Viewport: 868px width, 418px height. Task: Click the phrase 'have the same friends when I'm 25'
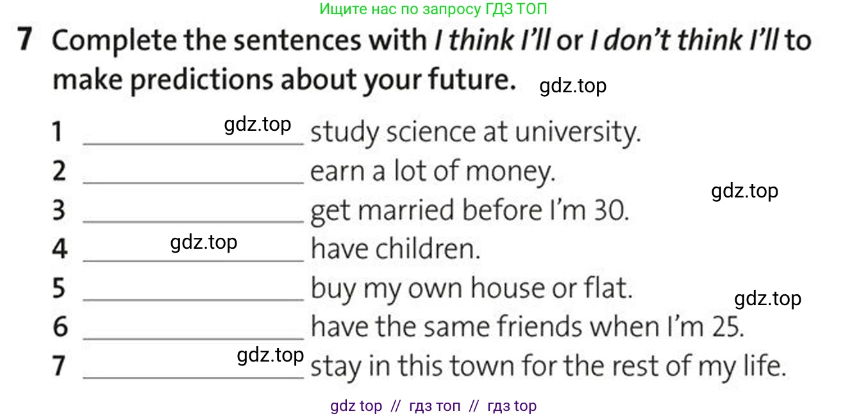[x=528, y=327]
